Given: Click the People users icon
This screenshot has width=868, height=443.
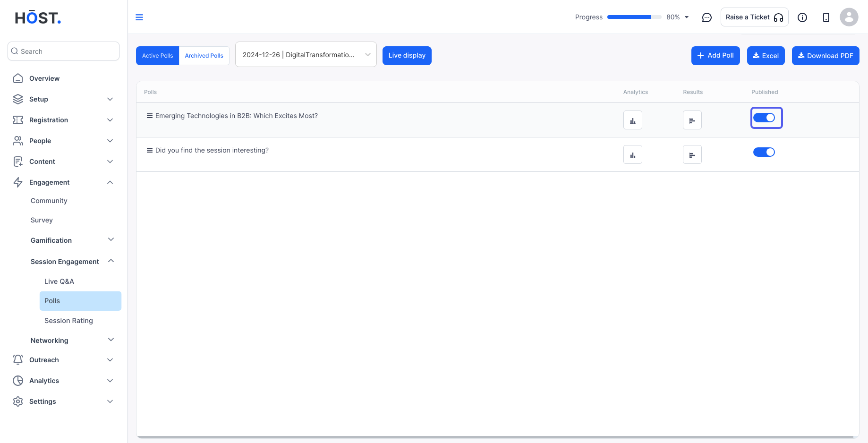Looking at the screenshot, I should [18, 141].
